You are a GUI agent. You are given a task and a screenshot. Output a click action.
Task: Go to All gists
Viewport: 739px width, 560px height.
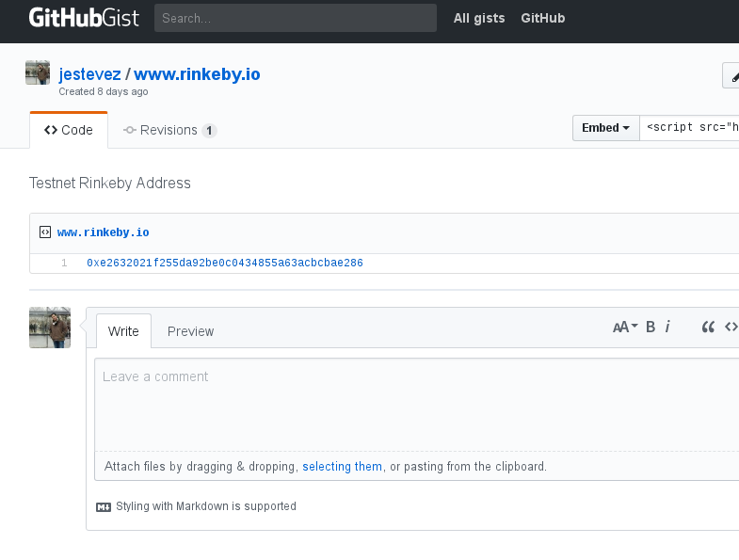pyautogui.click(x=479, y=18)
